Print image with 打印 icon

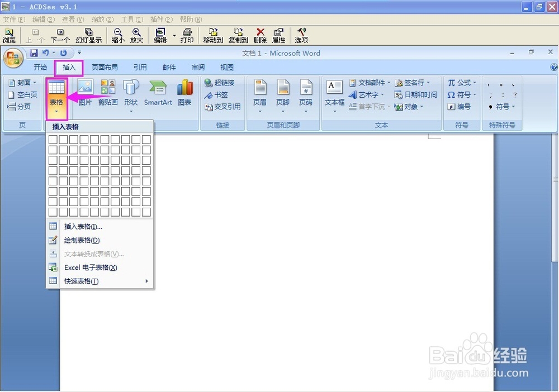(x=187, y=36)
